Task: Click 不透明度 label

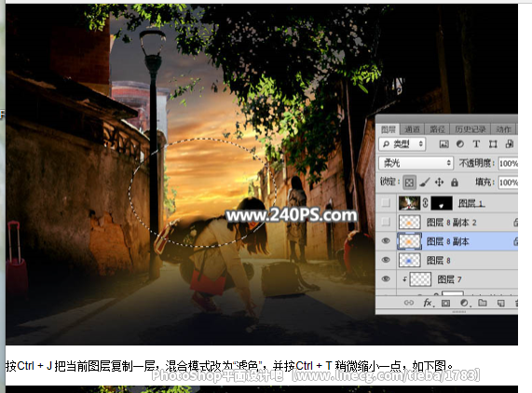Action: click(x=477, y=163)
